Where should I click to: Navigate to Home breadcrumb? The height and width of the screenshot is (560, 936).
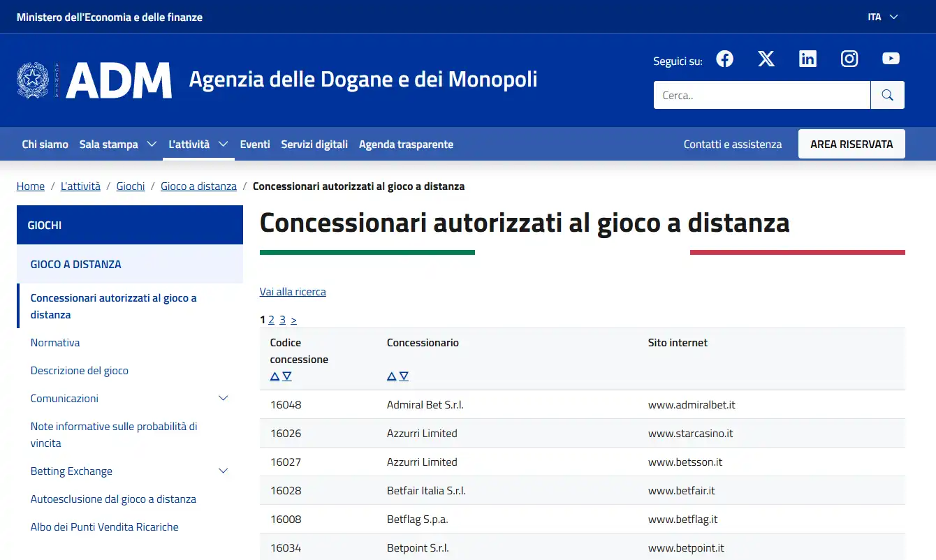(x=31, y=186)
